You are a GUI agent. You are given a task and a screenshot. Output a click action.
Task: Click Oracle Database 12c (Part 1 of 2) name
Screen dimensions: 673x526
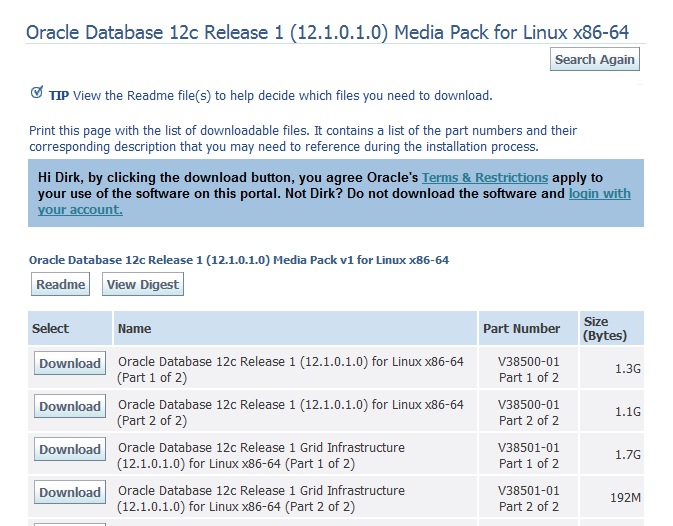point(291,369)
